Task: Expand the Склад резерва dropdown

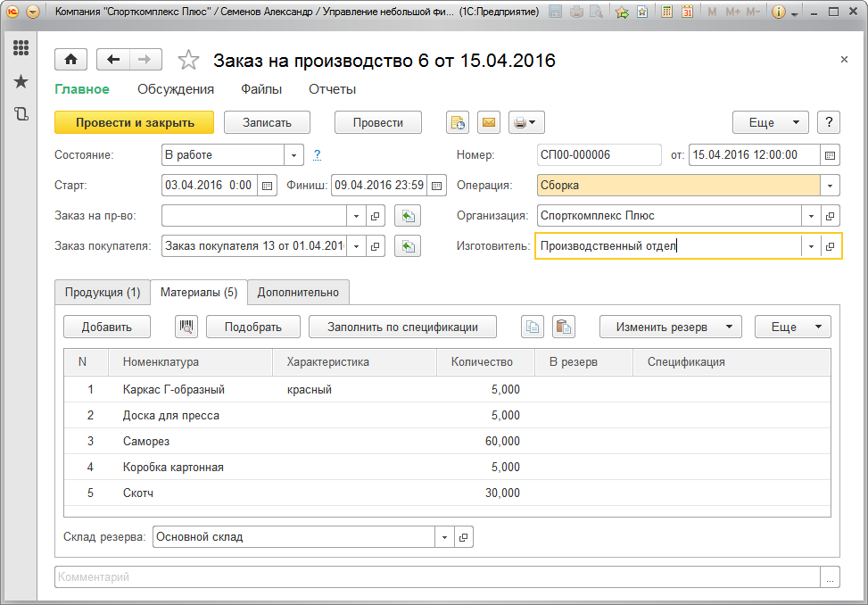Action: click(444, 537)
